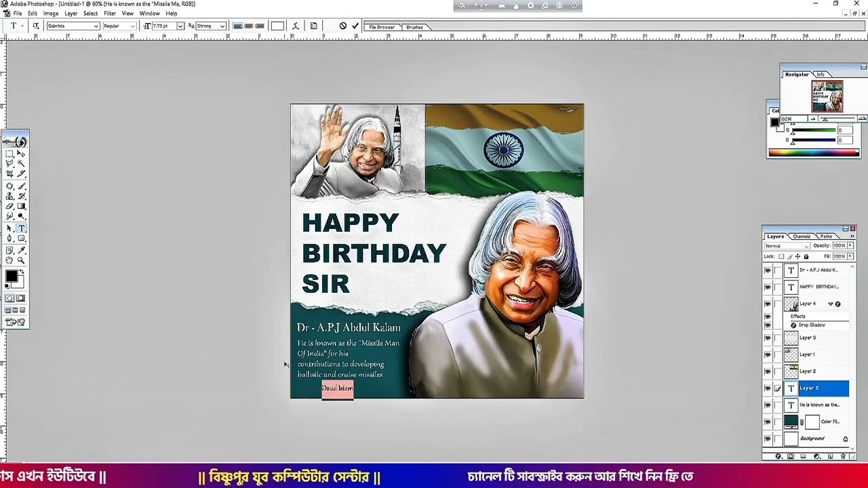Viewport: 868px width, 488px height.
Task: Select the Dodge tool
Action: (21, 216)
